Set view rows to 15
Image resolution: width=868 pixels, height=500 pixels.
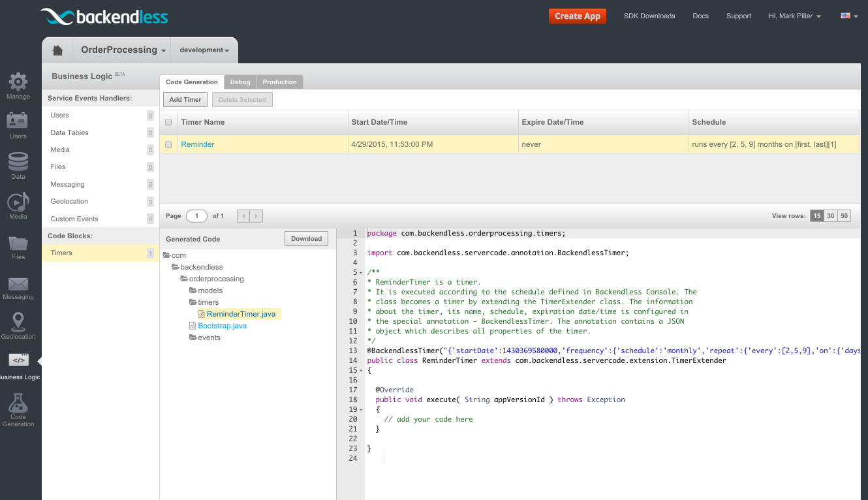pos(816,216)
